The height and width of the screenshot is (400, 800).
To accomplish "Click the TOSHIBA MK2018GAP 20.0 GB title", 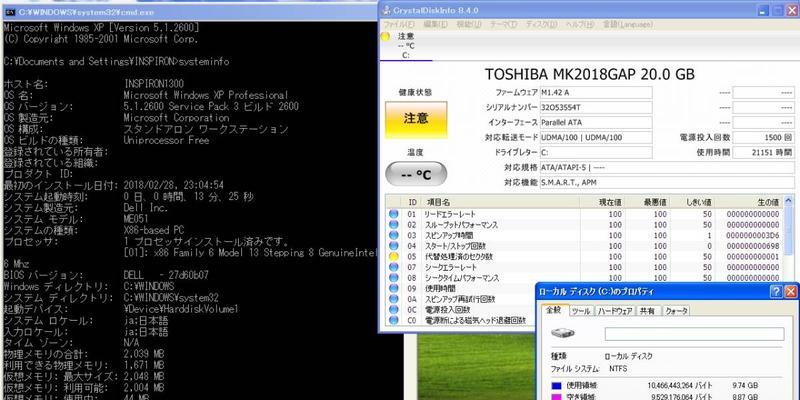I will [589, 74].
